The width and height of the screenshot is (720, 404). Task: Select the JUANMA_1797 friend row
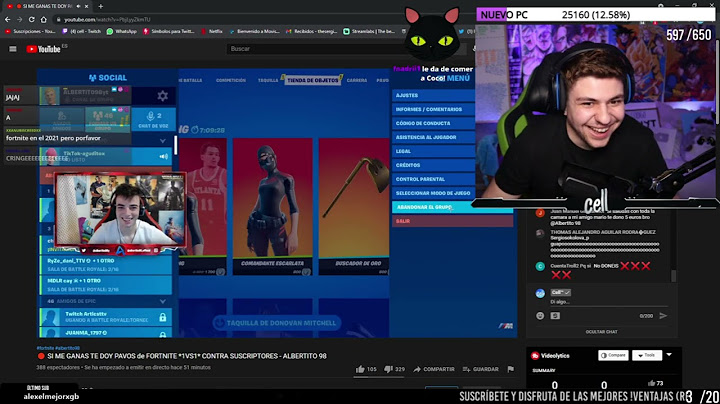106,333
